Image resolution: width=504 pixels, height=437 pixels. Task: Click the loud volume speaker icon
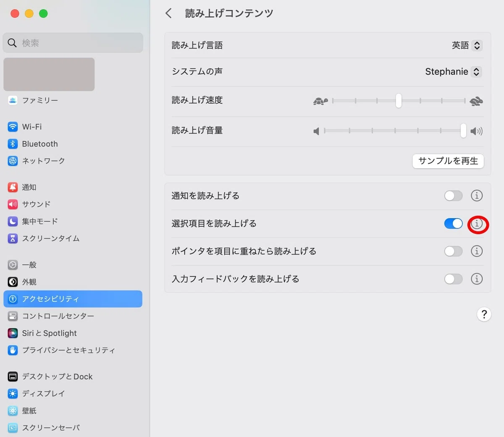pyautogui.click(x=476, y=131)
